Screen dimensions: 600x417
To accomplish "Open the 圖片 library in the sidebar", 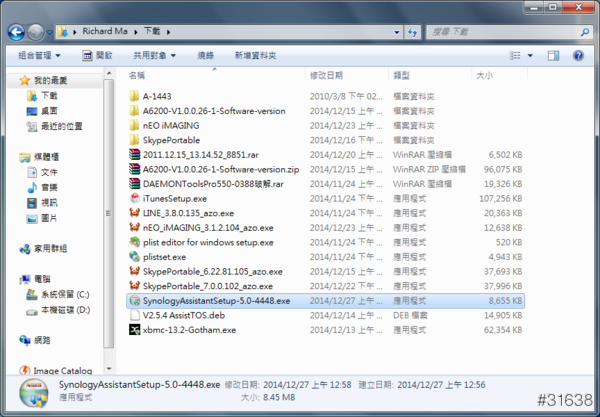I will (49, 218).
